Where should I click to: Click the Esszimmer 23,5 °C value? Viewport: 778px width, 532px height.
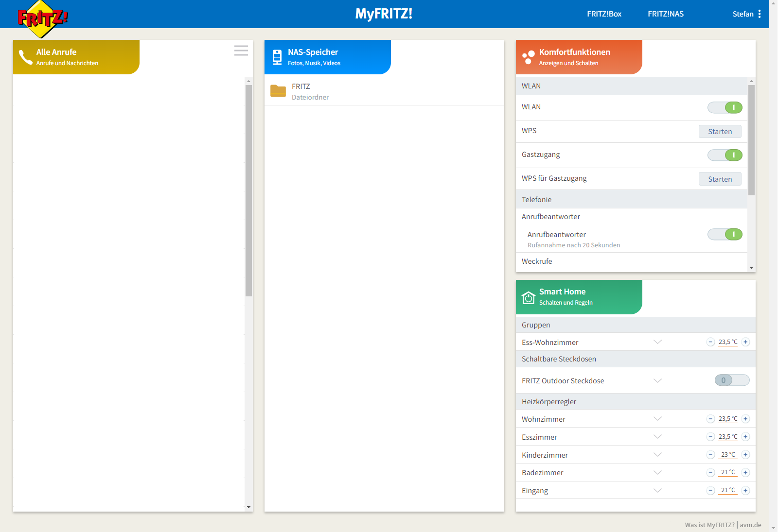pyautogui.click(x=728, y=437)
